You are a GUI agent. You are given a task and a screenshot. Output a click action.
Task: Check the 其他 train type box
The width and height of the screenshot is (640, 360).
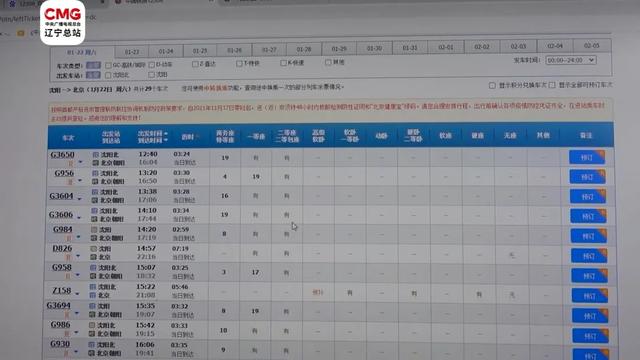point(328,62)
